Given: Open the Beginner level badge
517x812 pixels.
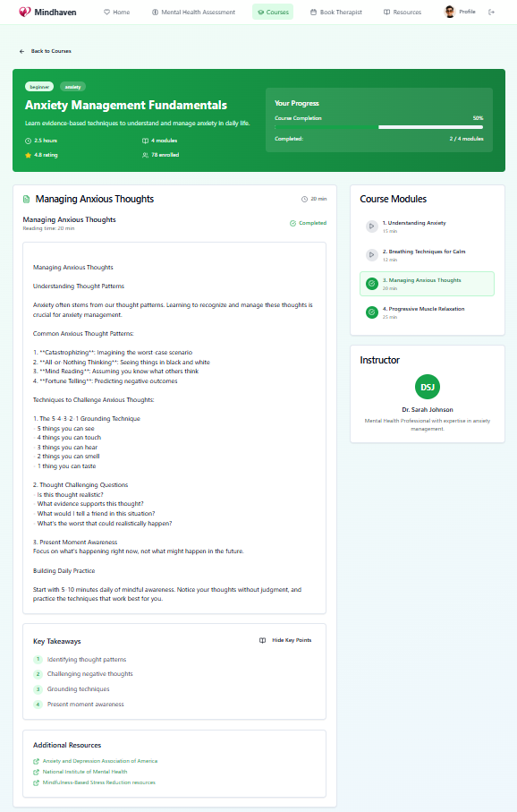Looking at the screenshot, I should tap(38, 86).
